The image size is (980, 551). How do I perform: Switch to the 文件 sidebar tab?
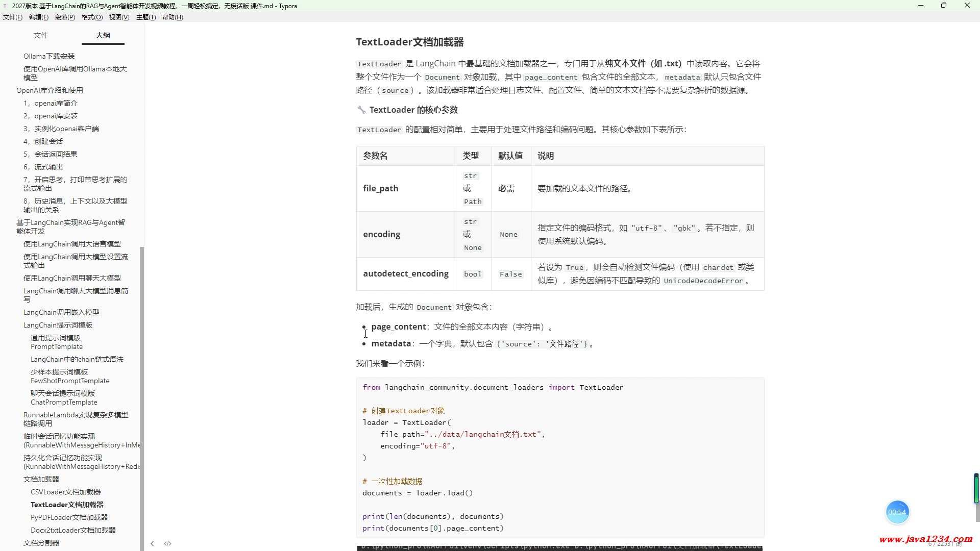tap(41, 35)
